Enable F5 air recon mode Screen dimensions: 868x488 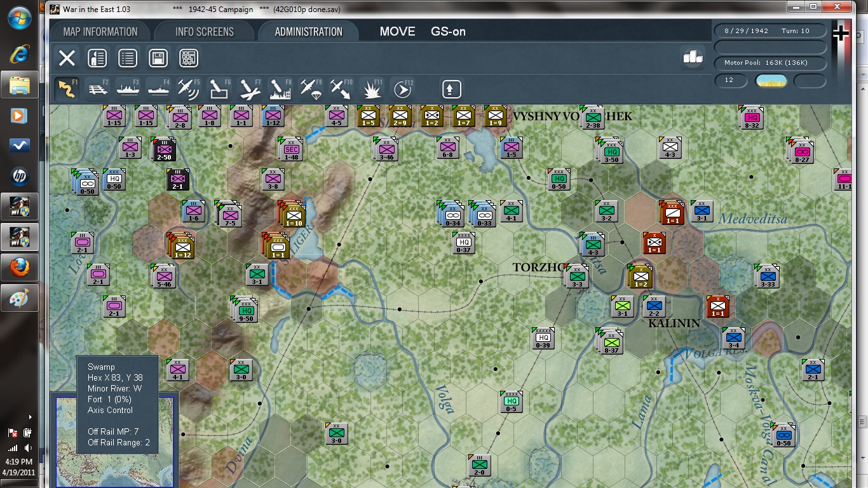coord(189,88)
